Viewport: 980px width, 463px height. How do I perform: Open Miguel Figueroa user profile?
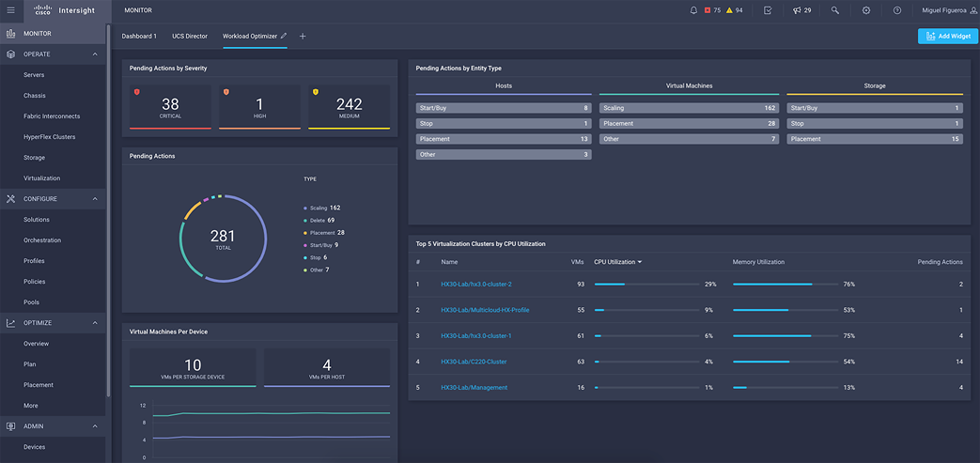(x=951, y=10)
